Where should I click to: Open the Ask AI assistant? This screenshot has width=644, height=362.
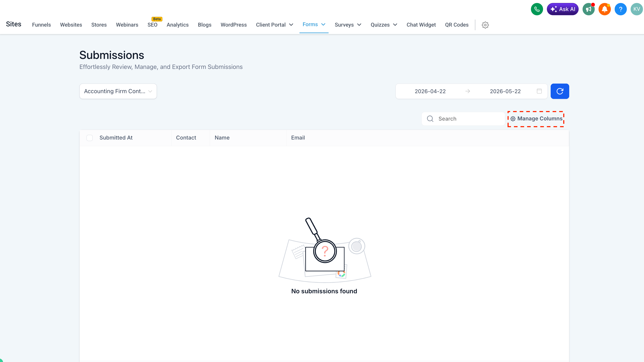coord(563,9)
